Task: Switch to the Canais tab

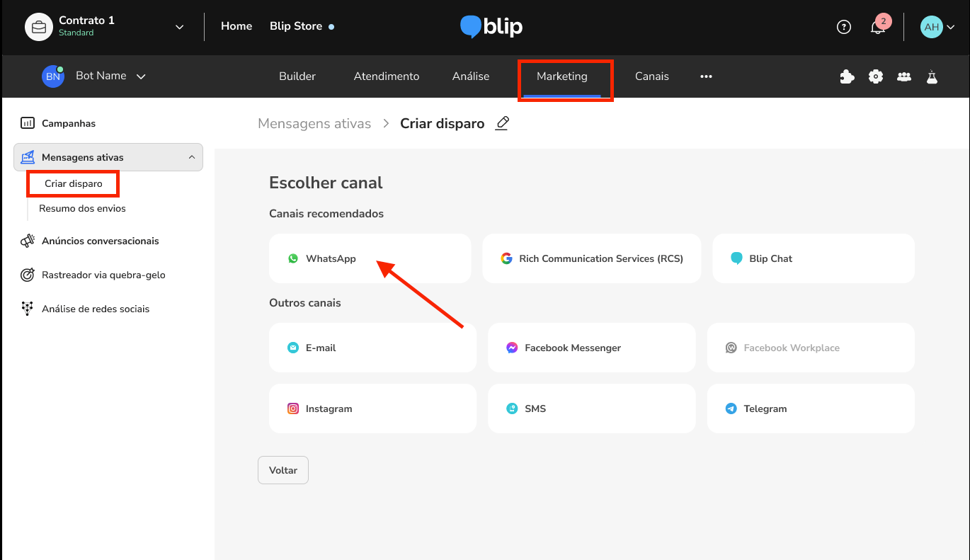Action: pos(651,76)
